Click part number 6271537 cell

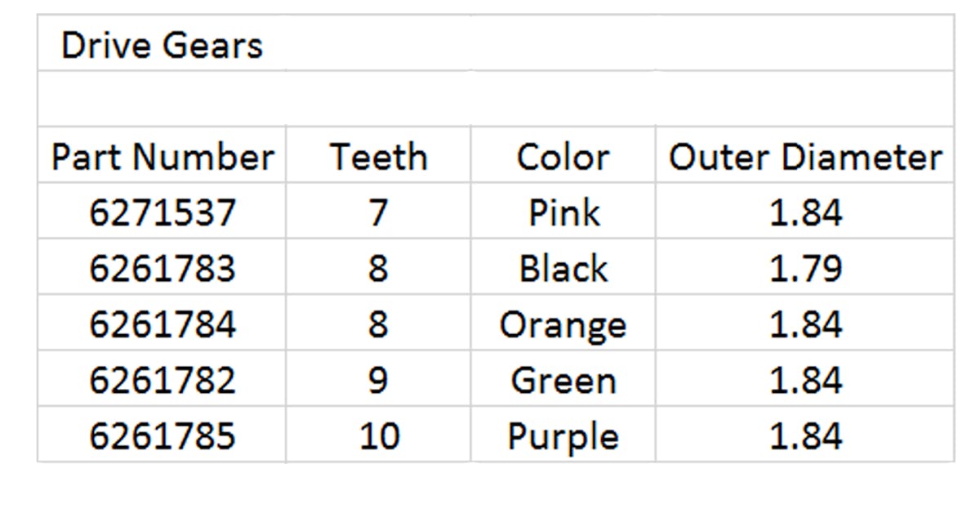pos(162,212)
